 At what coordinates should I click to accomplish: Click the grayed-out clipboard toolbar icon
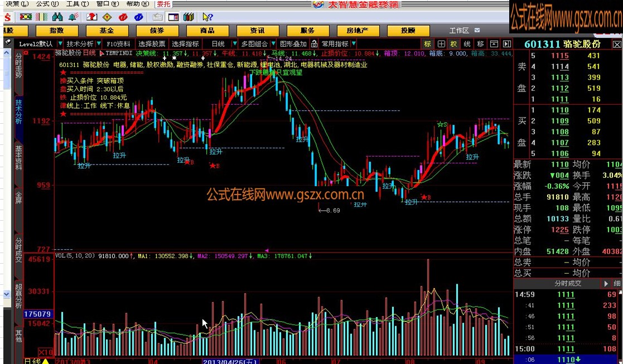[x=157, y=17]
